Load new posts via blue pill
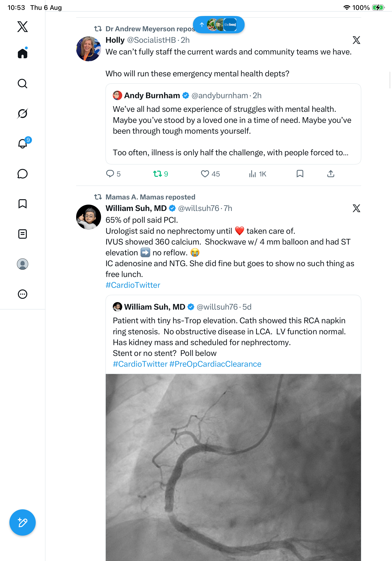The width and height of the screenshot is (392, 561). pos(219,25)
